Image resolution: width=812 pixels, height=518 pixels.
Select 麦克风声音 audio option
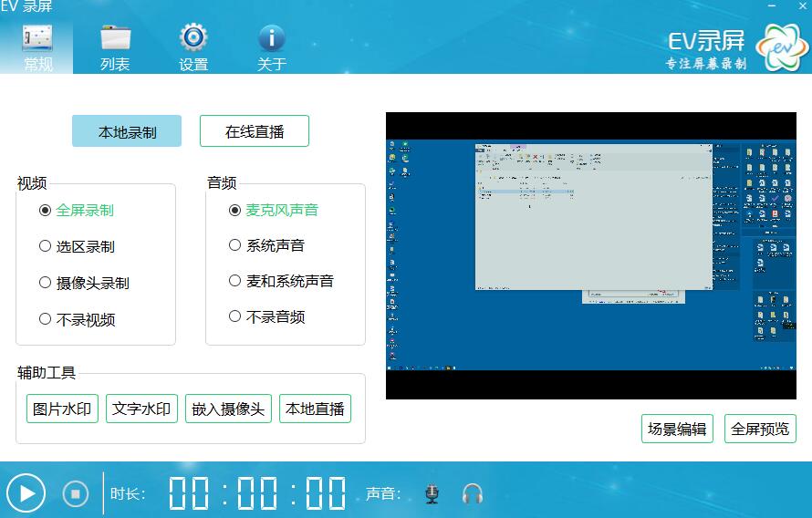274,210
